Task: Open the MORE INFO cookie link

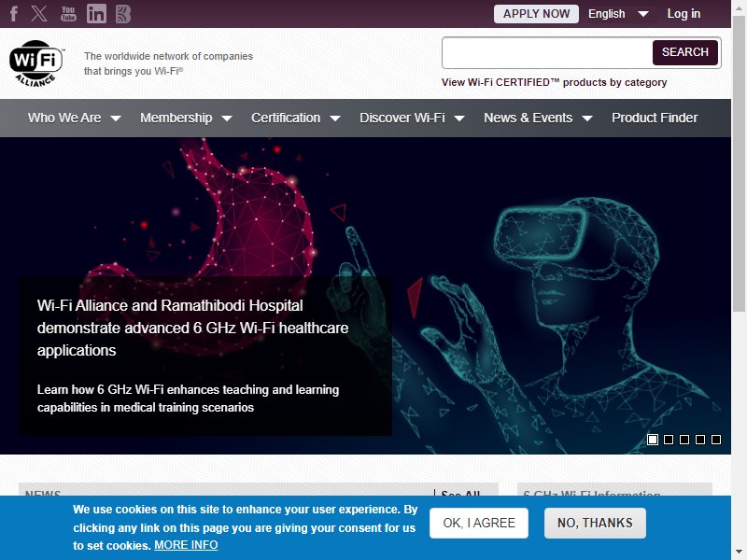Action: pos(186,545)
